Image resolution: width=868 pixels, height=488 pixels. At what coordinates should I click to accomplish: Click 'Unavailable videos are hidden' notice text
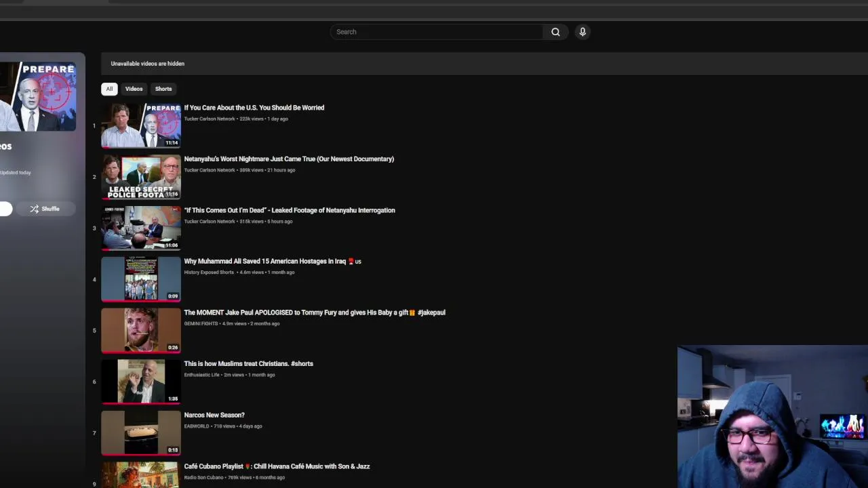pyautogui.click(x=148, y=64)
